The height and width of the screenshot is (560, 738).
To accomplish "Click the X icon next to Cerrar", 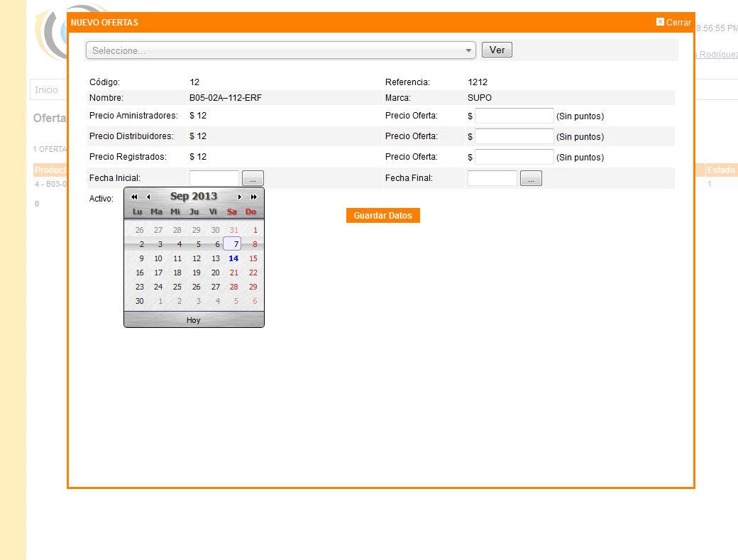I will (x=659, y=22).
